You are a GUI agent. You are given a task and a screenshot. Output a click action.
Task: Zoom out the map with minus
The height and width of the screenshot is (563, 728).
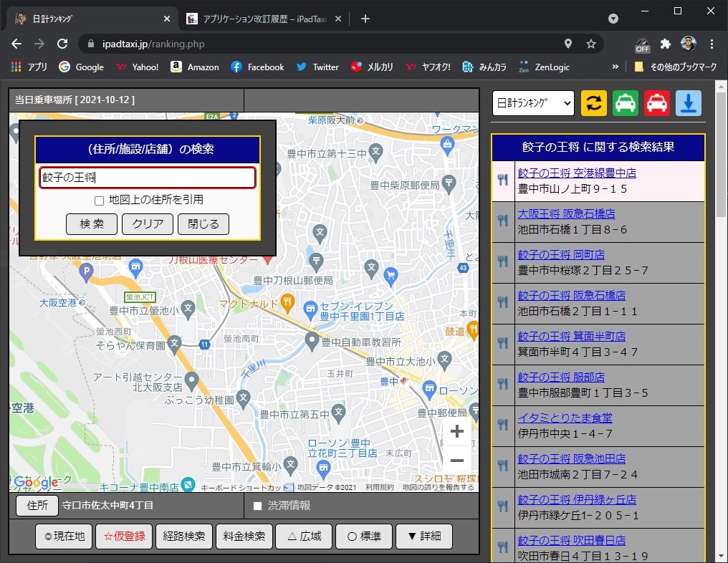tap(457, 461)
